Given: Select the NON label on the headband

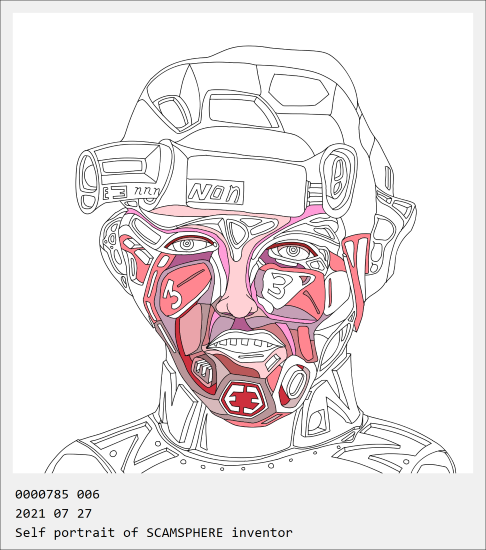Looking at the screenshot, I should point(215,193).
